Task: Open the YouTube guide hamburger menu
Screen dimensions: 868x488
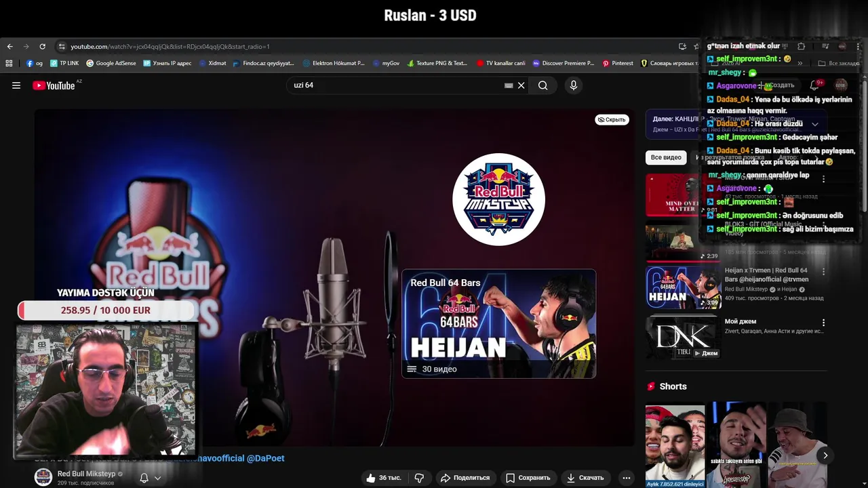Action: pyautogui.click(x=16, y=85)
